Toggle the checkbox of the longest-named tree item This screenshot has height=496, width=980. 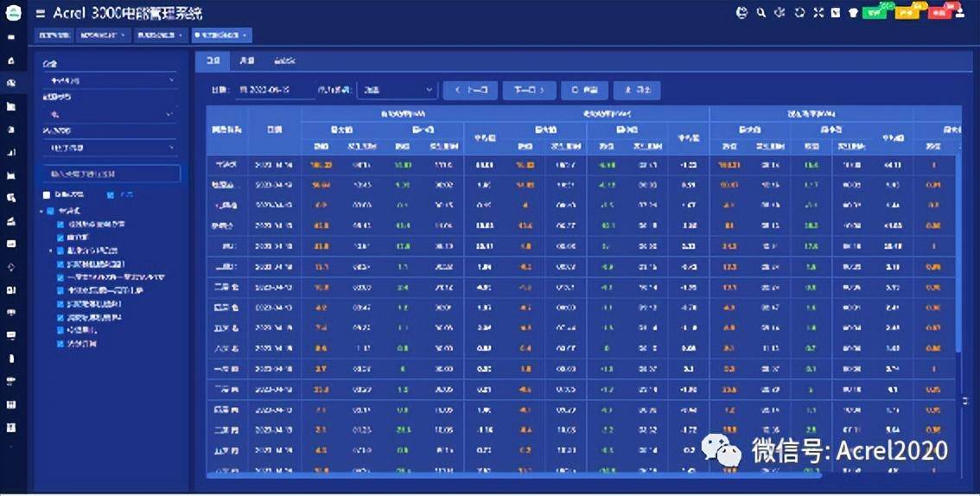coord(60,277)
